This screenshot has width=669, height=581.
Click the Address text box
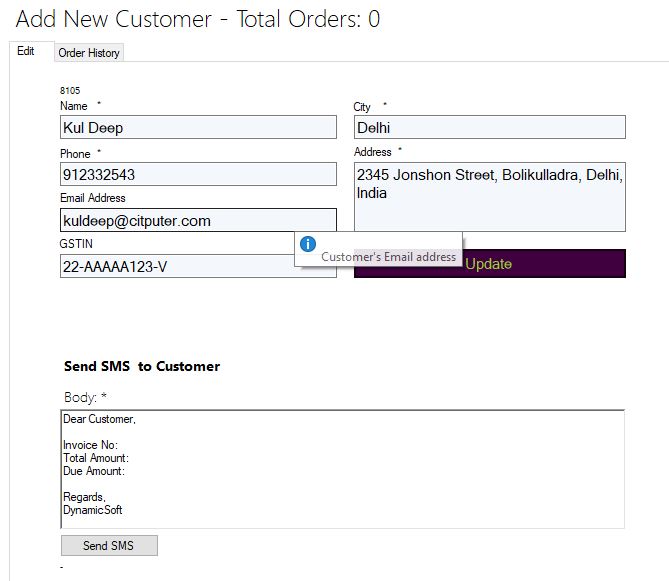point(490,196)
